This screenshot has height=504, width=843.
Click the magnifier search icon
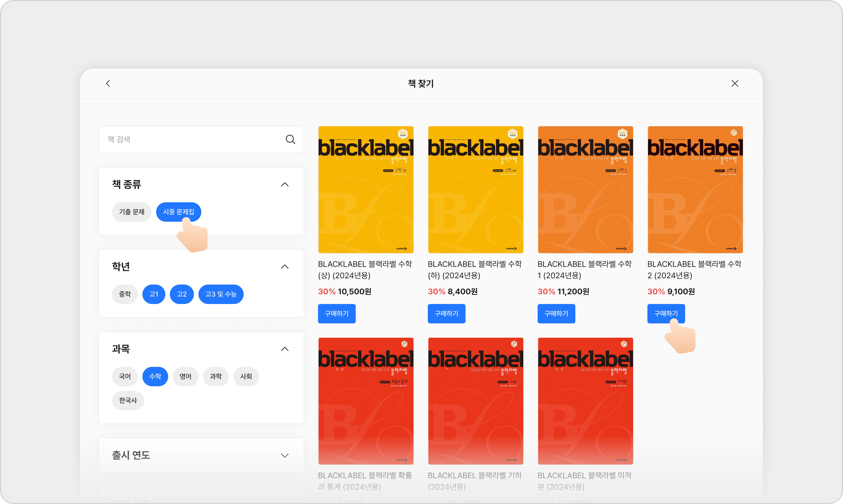tap(290, 139)
